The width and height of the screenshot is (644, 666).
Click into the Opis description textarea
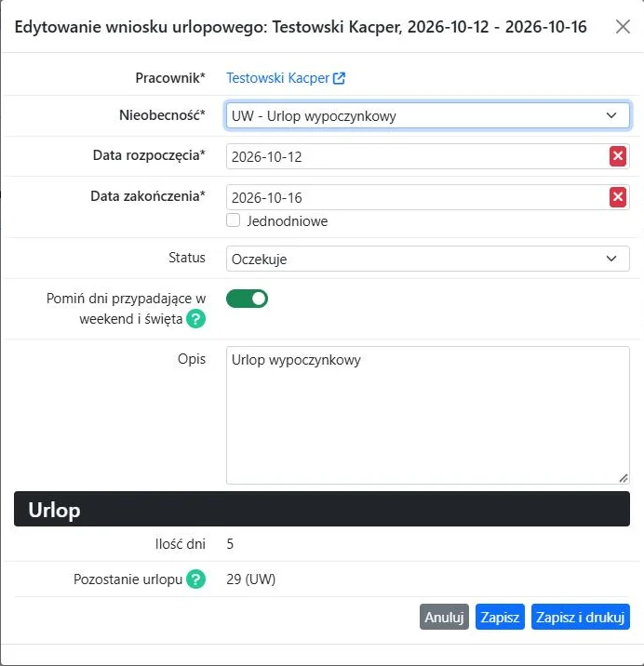tap(428, 416)
